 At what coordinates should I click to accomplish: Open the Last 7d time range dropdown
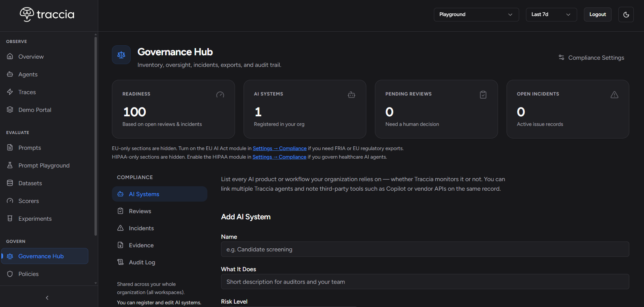tap(551, 14)
